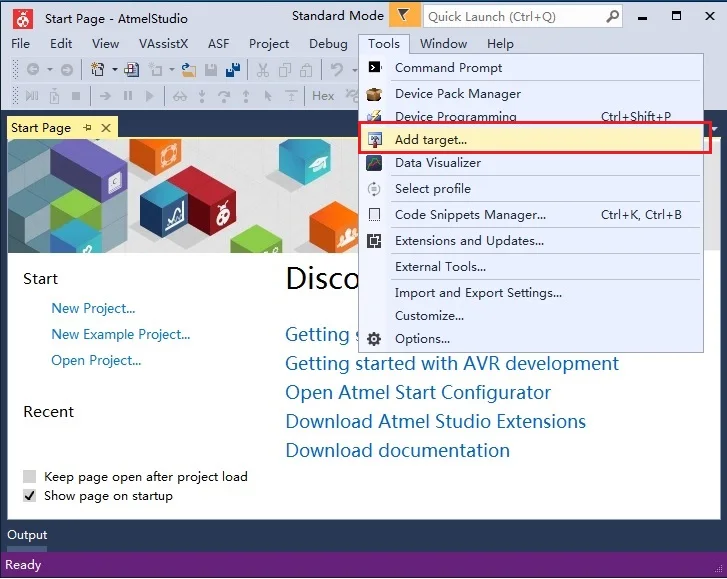This screenshot has width=727, height=579.
Task: Click the Continue play icon
Action: [149, 96]
